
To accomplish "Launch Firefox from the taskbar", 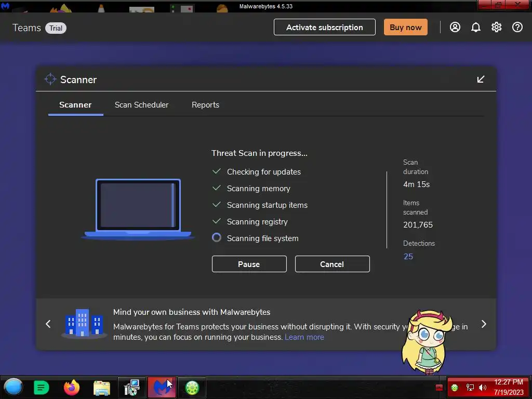I will point(72,388).
